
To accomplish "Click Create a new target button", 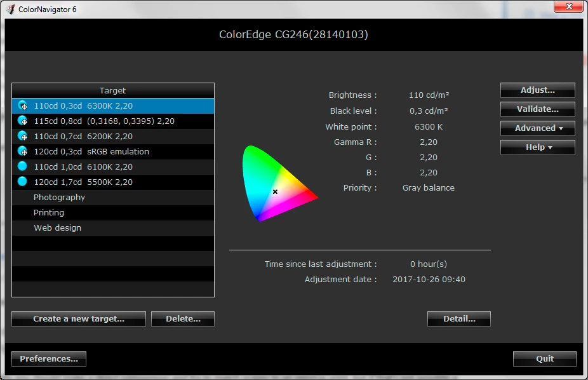I will pos(79,319).
